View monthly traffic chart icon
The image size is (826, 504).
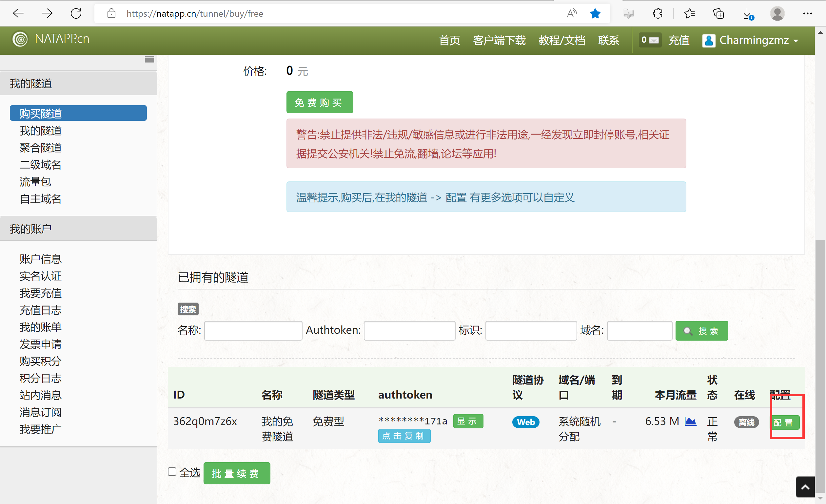point(690,421)
